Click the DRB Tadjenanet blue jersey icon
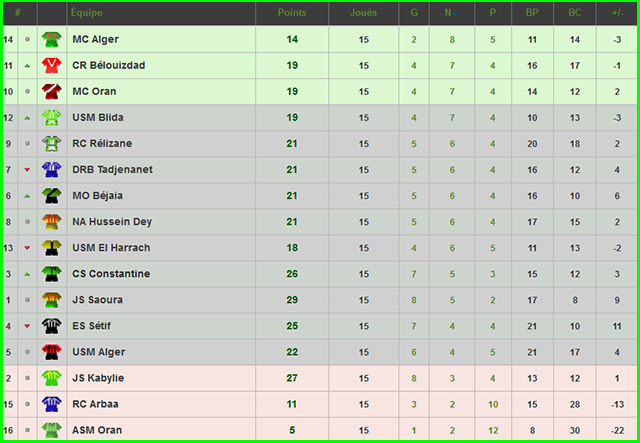 [50, 170]
